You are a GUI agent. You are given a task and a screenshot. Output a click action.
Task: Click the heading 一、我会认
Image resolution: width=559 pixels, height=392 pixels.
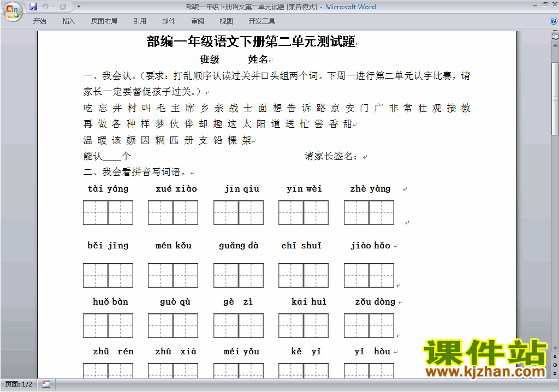tap(110, 76)
